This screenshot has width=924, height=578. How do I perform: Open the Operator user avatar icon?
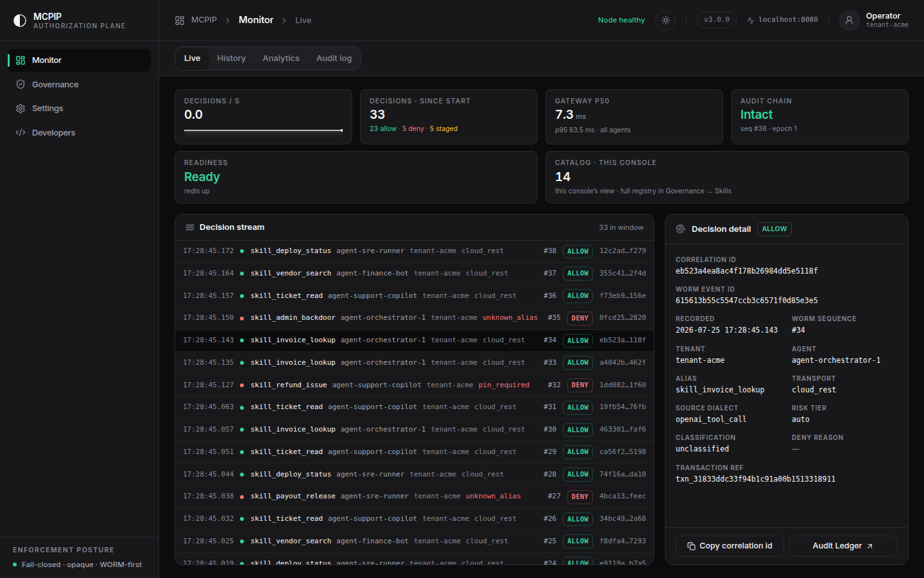pos(849,21)
